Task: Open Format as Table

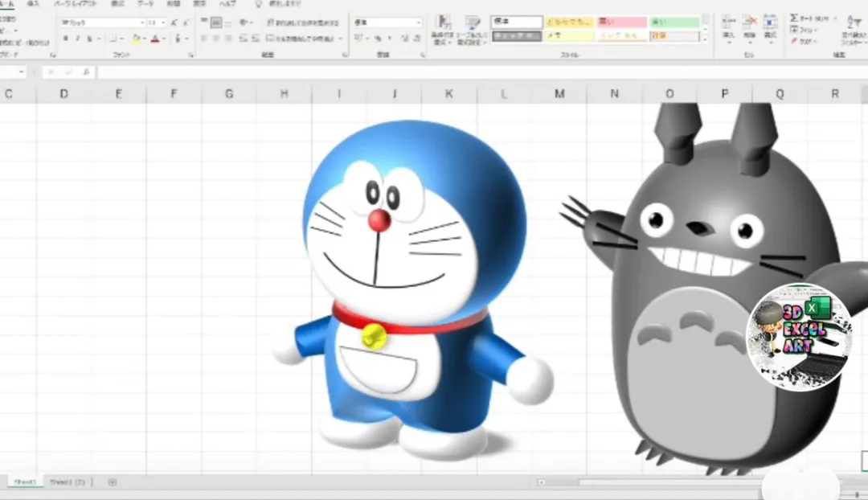Action: pos(473,30)
